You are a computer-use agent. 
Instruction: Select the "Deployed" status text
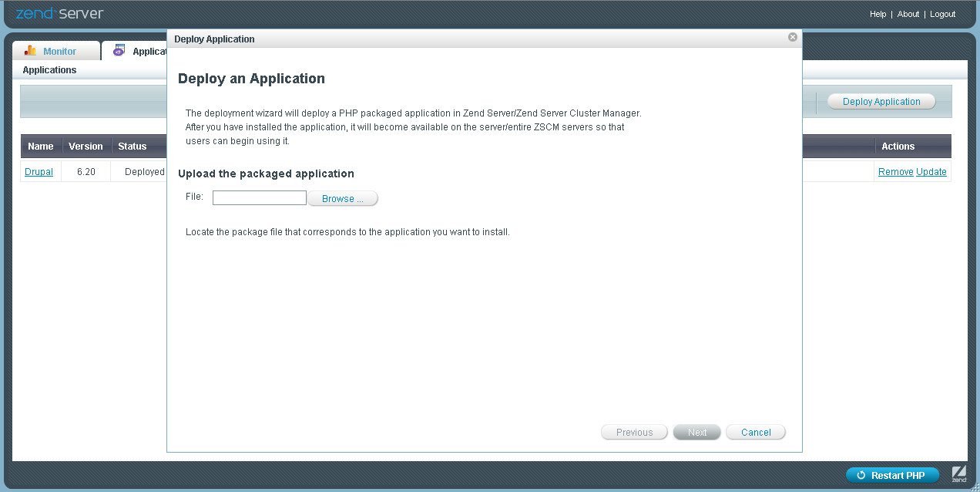click(145, 172)
